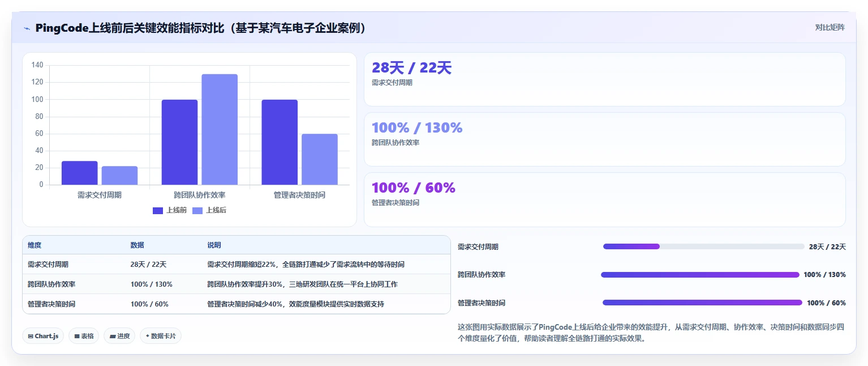The image size is (868, 366).
Task: Click the 上线前 bar for 跨团队协作效率
Action: coord(179,142)
